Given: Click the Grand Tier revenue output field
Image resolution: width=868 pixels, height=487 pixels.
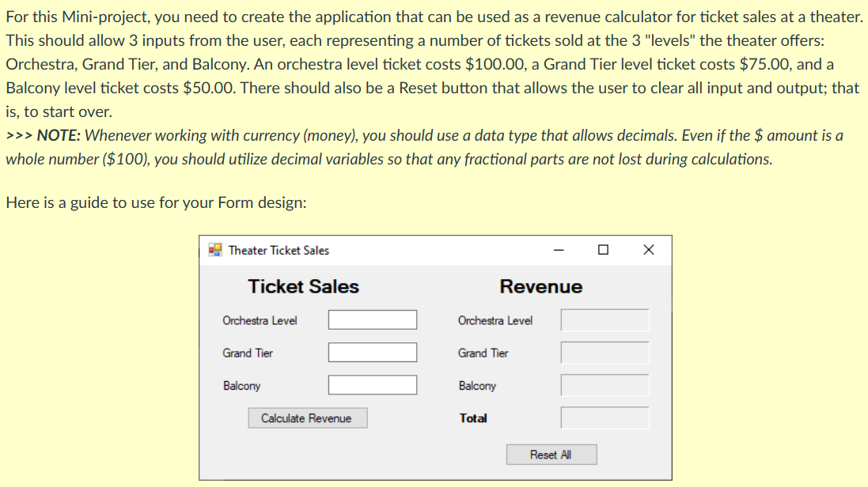Looking at the screenshot, I should tap(604, 353).
